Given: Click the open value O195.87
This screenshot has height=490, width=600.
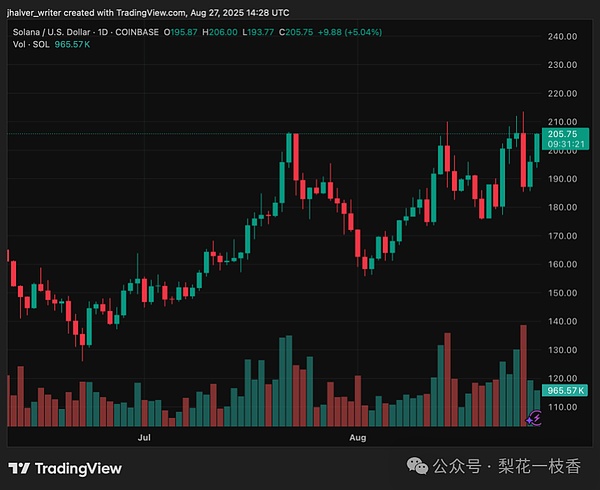Looking at the screenshot, I should [x=181, y=32].
